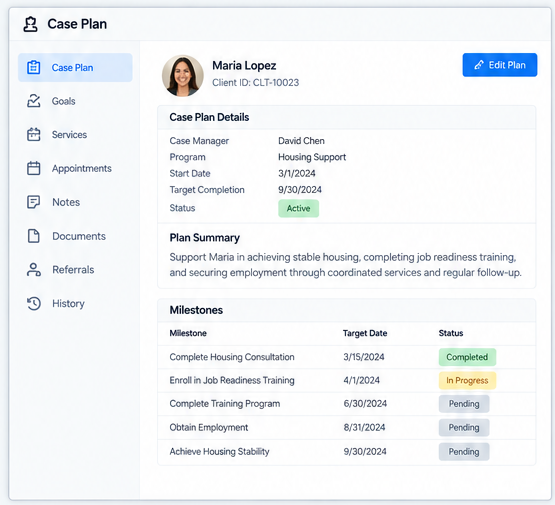
Task: Click the Referrals person icon
Action: (x=34, y=270)
